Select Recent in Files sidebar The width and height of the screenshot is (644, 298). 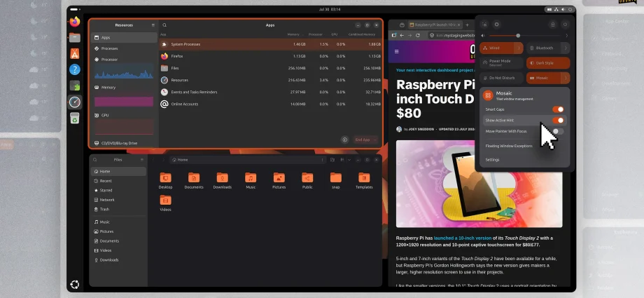click(118, 181)
